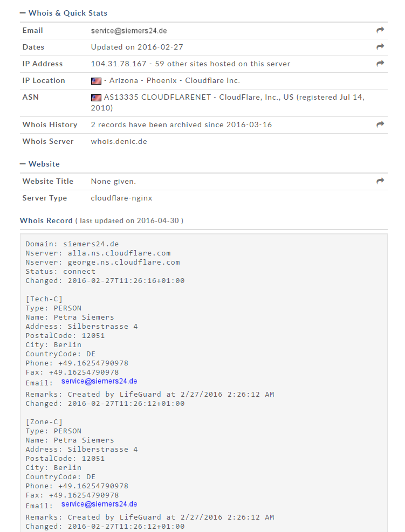
Task: Click the US flag in IP Location row
Action: click(96, 81)
